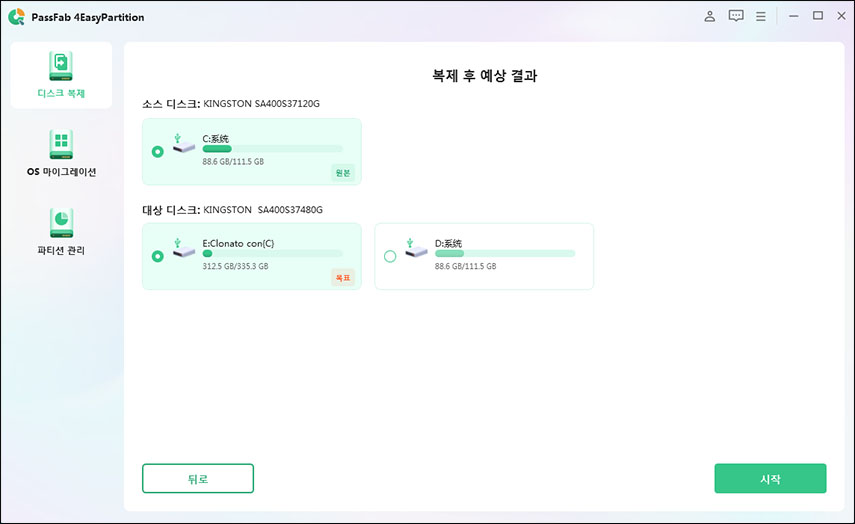Open the 디스크 복제 disk clone section
The height and width of the screenshot is (524, 855).
pyautogui.click(x=61, y=75)
